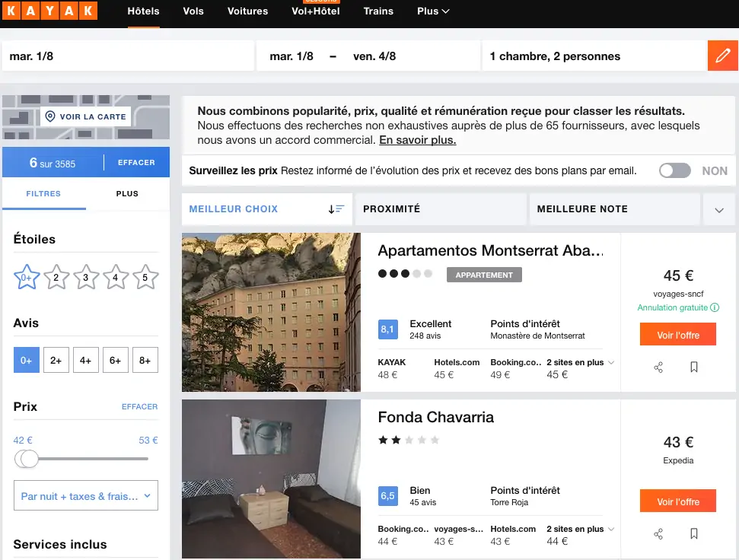739x560 pixels.
Task: Select the 3 star filter
Action: (x=86, y=277)
